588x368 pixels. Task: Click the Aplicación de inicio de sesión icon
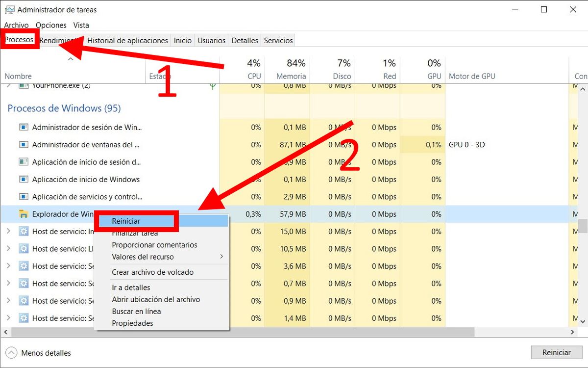(24, 162)
